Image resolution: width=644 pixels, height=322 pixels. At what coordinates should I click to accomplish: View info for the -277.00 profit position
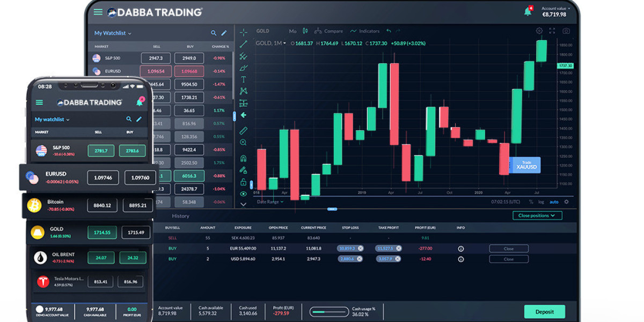(x=460, y=248)
